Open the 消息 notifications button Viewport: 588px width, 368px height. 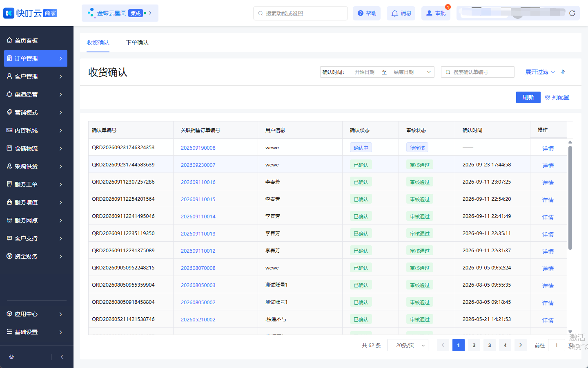point(401,13)
